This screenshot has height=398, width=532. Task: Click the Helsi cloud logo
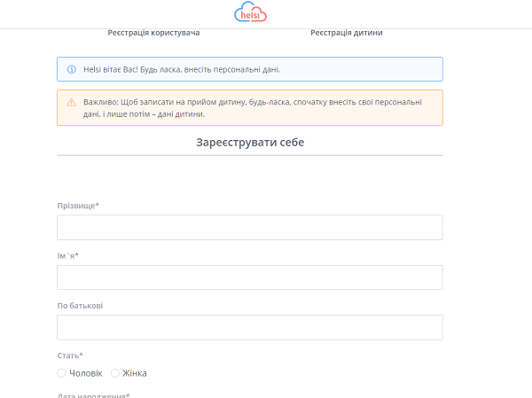[250, 12]
